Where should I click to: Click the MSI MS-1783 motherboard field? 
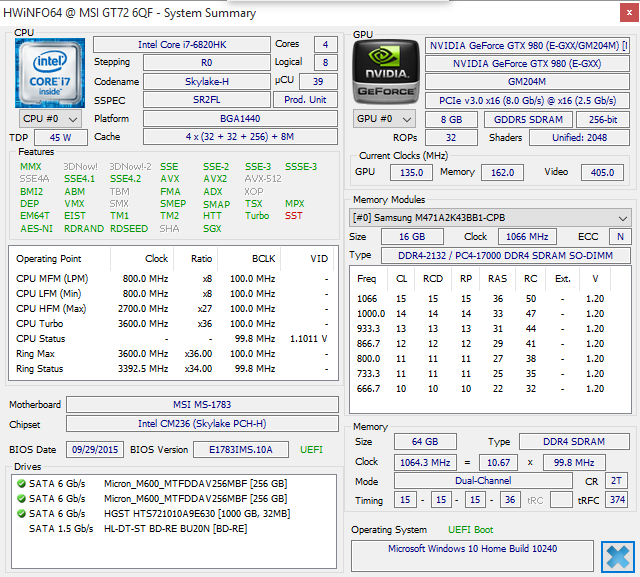point(202,404)
